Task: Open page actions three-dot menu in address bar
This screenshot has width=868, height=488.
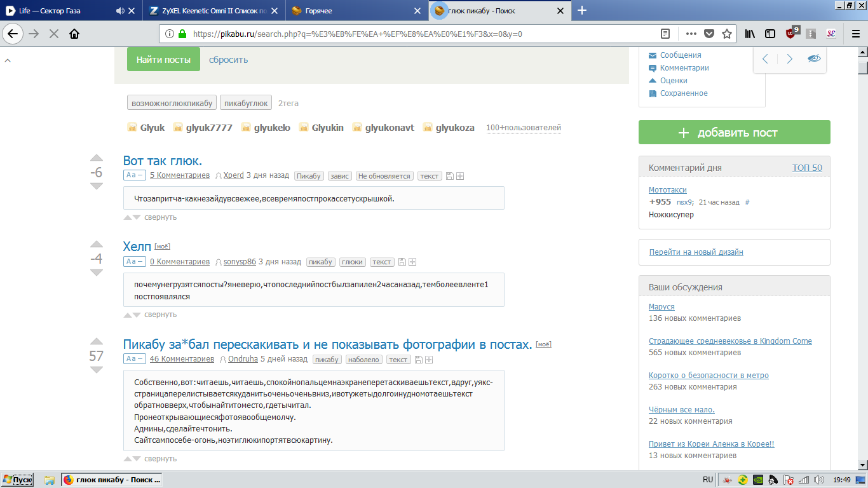Action: point(691,34)
